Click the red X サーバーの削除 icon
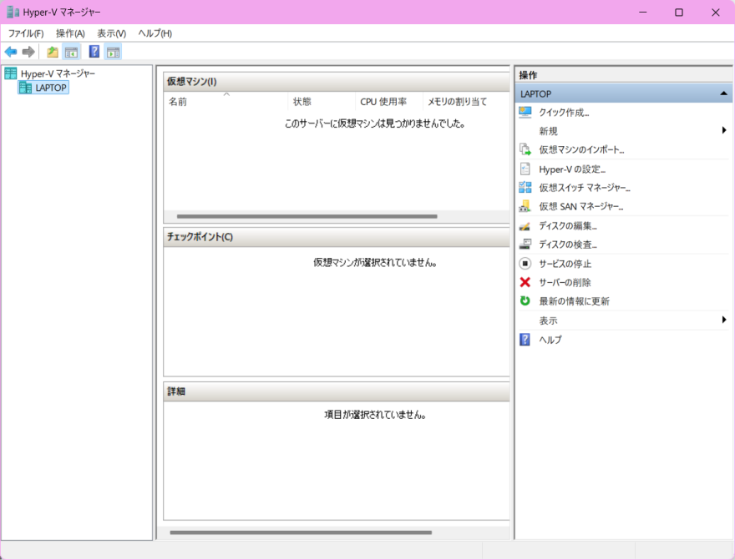The height and width of the screenshot is (560, 735). 525,282
